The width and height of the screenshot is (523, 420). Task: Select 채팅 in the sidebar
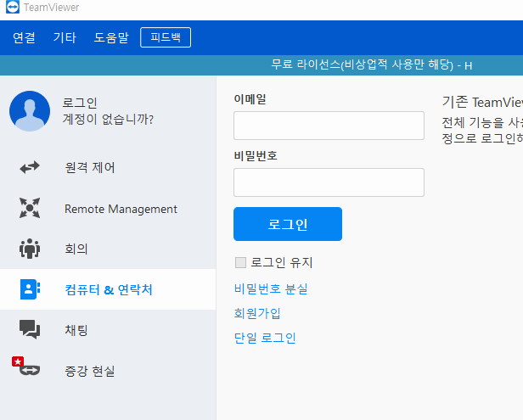[108, 330]
